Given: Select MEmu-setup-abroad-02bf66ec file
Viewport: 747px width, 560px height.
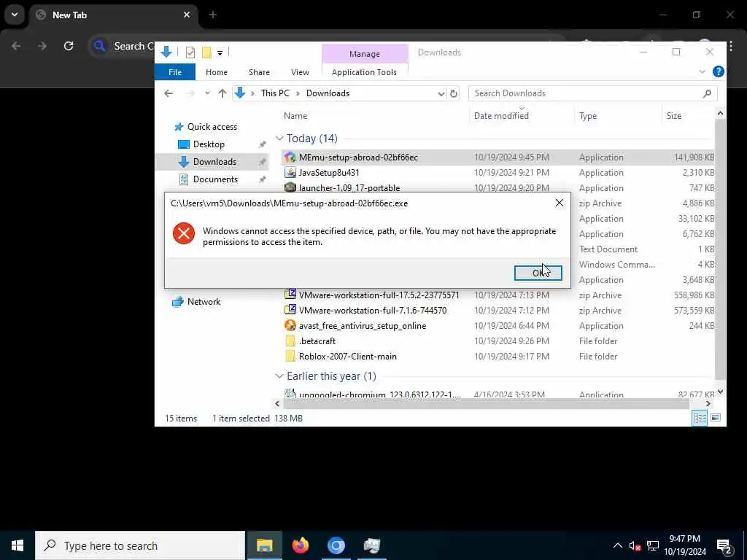Looking at the screenshot, I should coord(358,157).
